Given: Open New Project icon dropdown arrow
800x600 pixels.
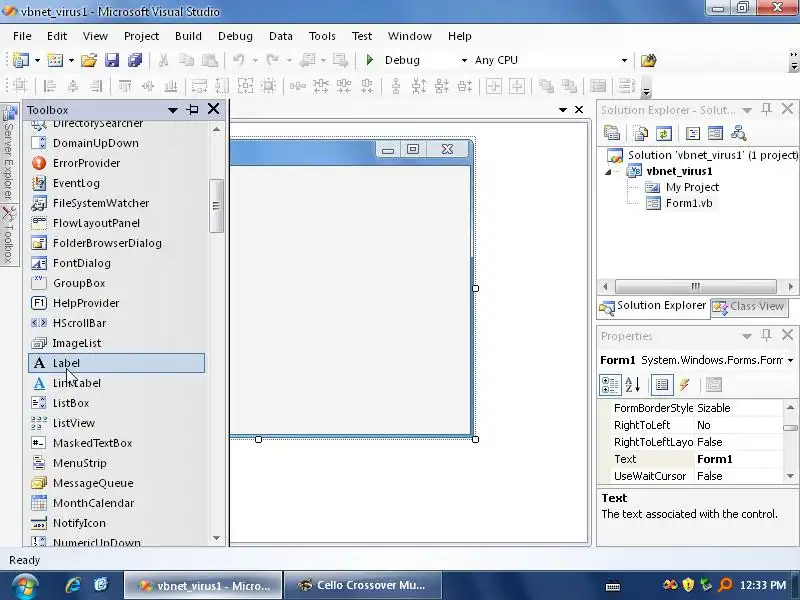Looking at the screenshot, I should point(37,60).
